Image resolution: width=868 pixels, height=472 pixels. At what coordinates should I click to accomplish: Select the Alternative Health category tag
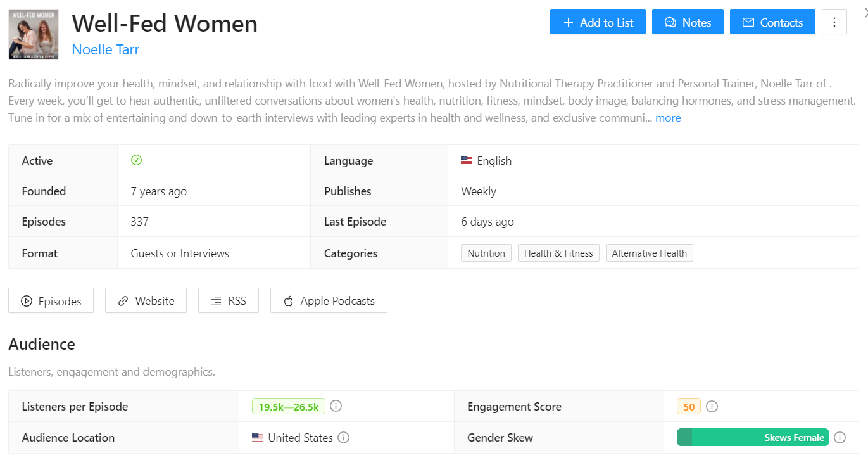point(650,253)
